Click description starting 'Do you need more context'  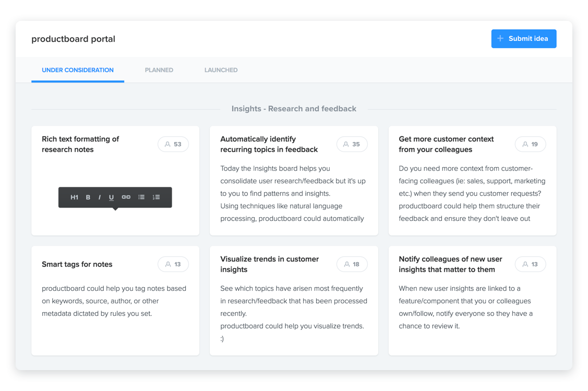coord(472,194)
